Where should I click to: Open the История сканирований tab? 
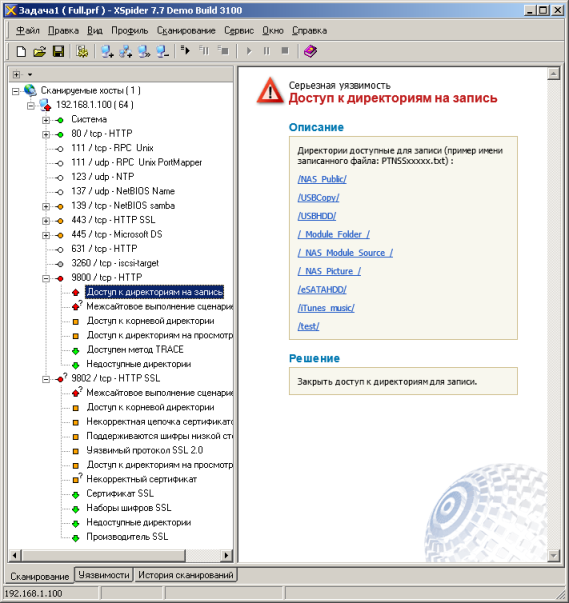pyautogui.click(x=186, y=575)
